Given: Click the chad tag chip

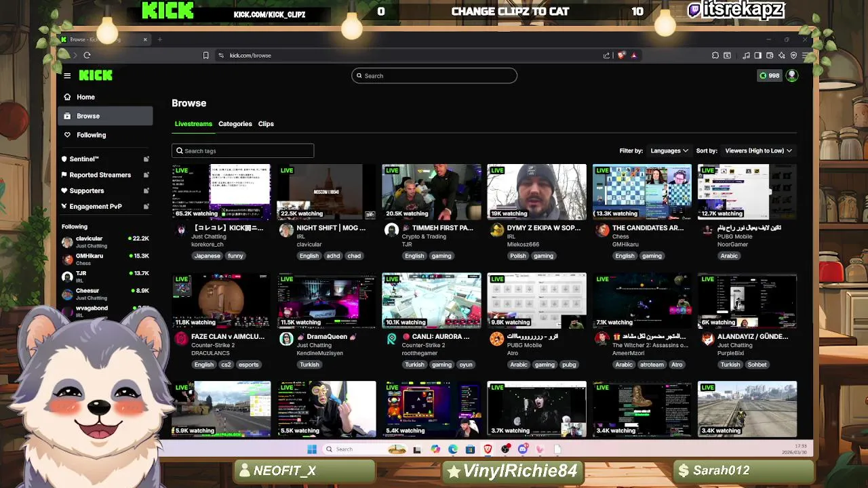Looking at the screenshot, I should (x=354, y=256).
